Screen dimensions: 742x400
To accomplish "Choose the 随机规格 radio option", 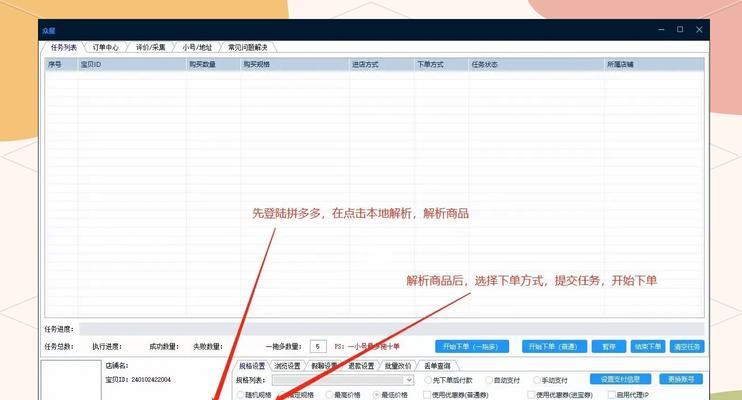I will point(255,395).
